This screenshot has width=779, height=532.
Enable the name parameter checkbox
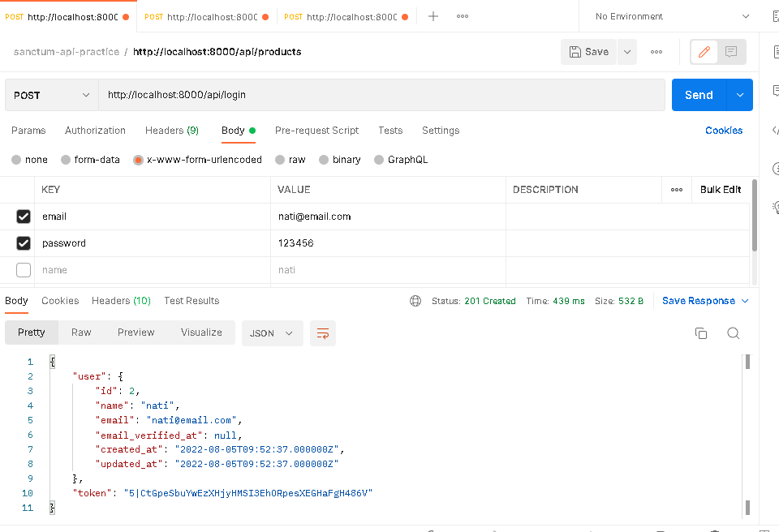pos(23,269)
